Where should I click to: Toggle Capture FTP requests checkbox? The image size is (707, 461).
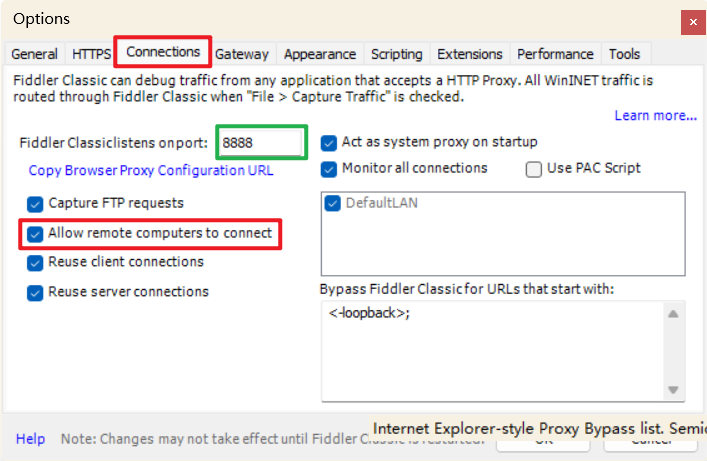click(x=35, y=204)
